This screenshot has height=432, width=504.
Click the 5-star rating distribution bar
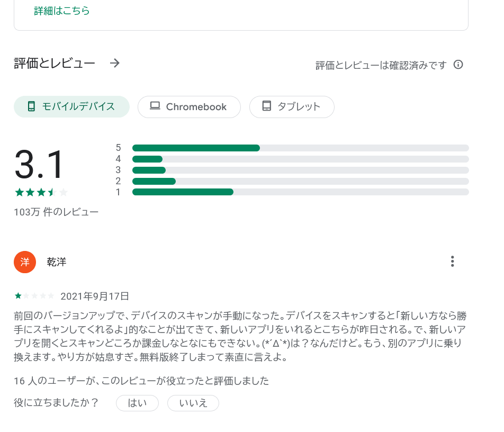300,148
